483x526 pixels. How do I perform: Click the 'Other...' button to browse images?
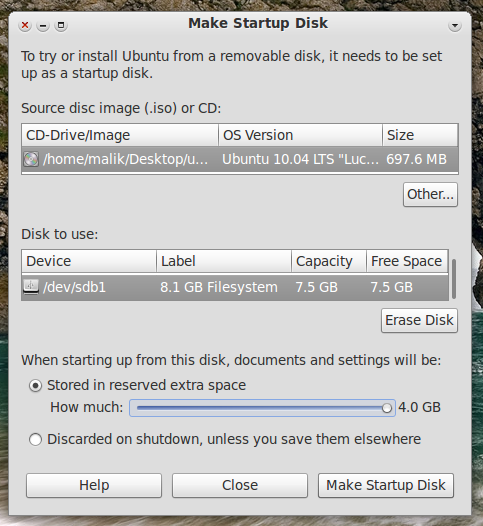tap(430, 195)
